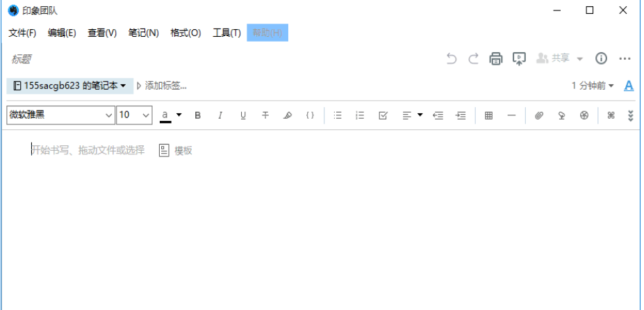The image size is (644, 310).
Task: Expand the hidden toolbar items with double chevrons
Action: pyautogui.click(x=631, y=115)
